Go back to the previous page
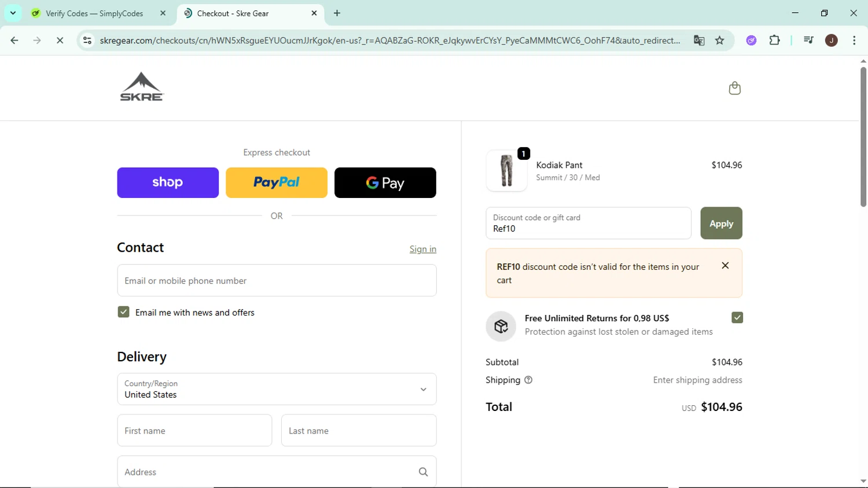Screen dimensions: 868x488 (x=14, y=41)
